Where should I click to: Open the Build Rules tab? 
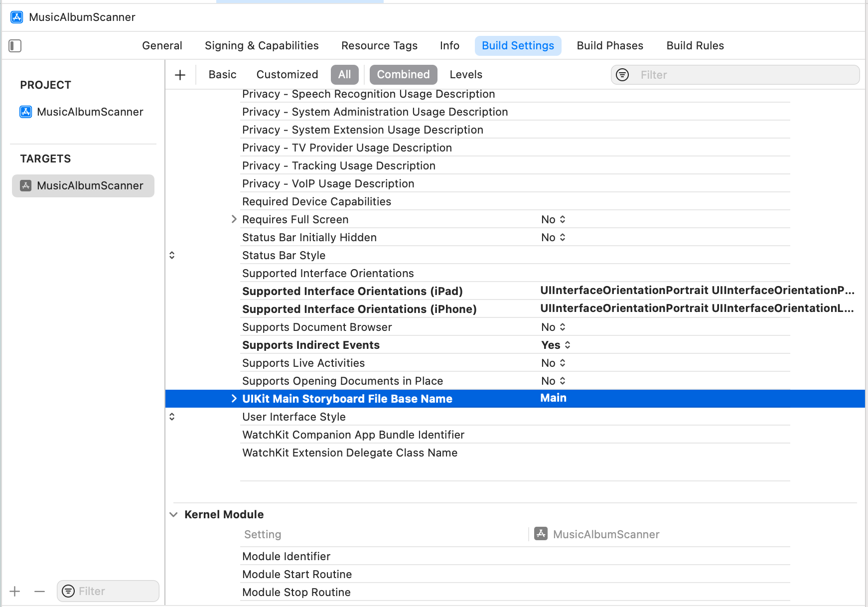tap(695, 46)
